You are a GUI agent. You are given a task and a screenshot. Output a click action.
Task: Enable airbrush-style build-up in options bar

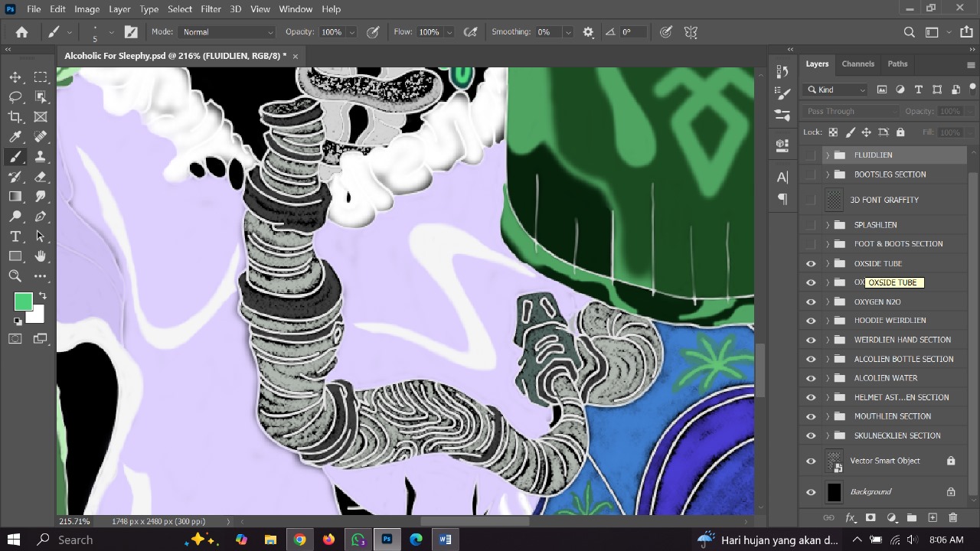coord(471,31)
